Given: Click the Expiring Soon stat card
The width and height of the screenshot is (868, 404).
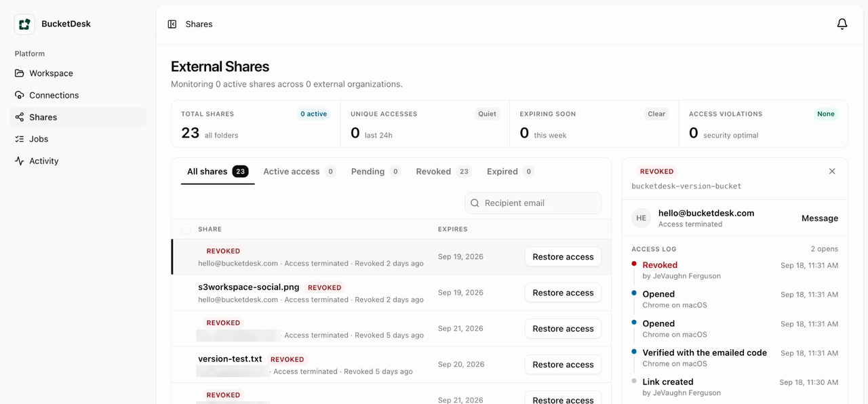Looking at the screenshot, I should (594, 124).
